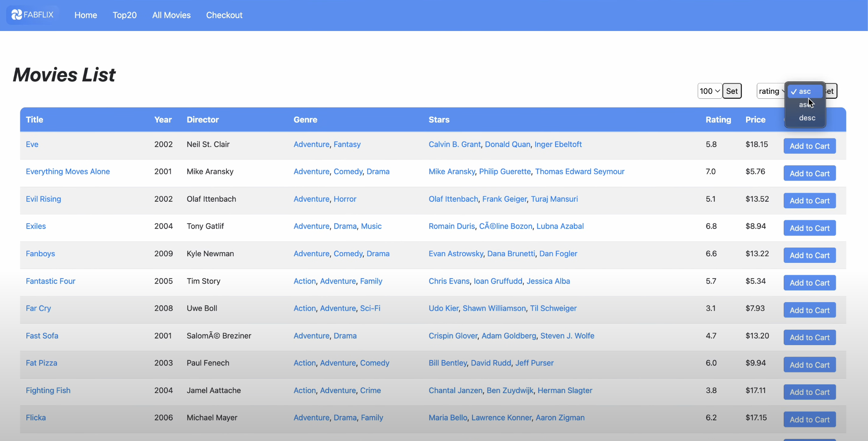Screen dimensions: 868x441
Task: Add Fighting Fish to the cart
Action: tap(809, 392)
